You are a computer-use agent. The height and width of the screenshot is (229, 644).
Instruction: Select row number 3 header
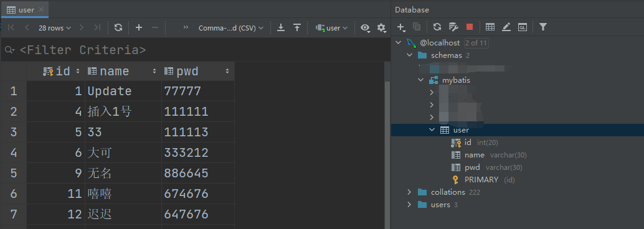point(14,132)
